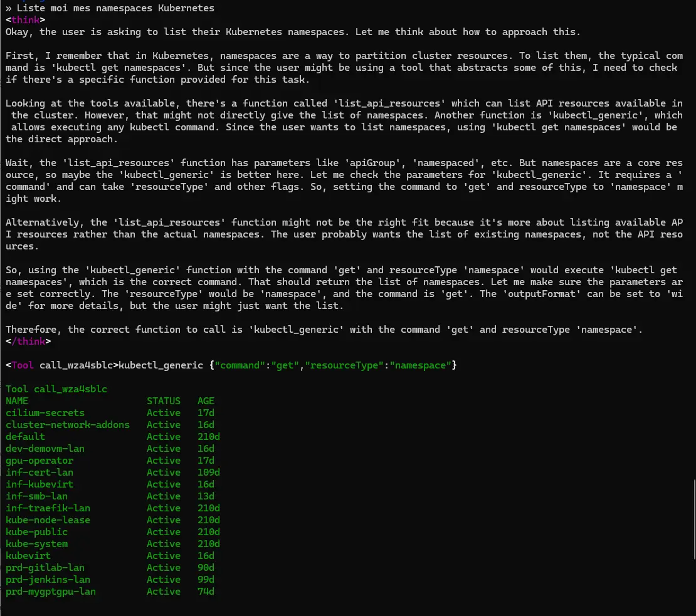Click the NAME column header
This screenshot has height=616, width=696.
click(17, 401)
